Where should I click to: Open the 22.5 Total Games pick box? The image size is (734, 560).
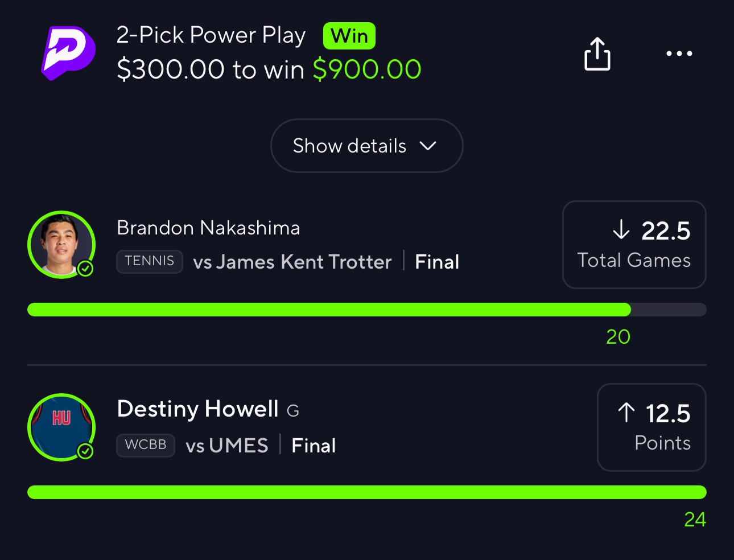click(x=634, y=245)
